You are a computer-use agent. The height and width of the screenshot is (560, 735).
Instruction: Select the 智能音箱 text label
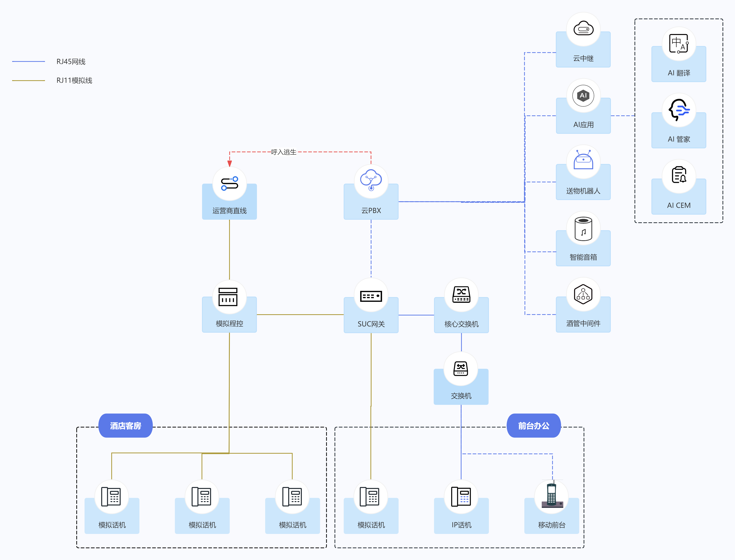coord(583,257)
